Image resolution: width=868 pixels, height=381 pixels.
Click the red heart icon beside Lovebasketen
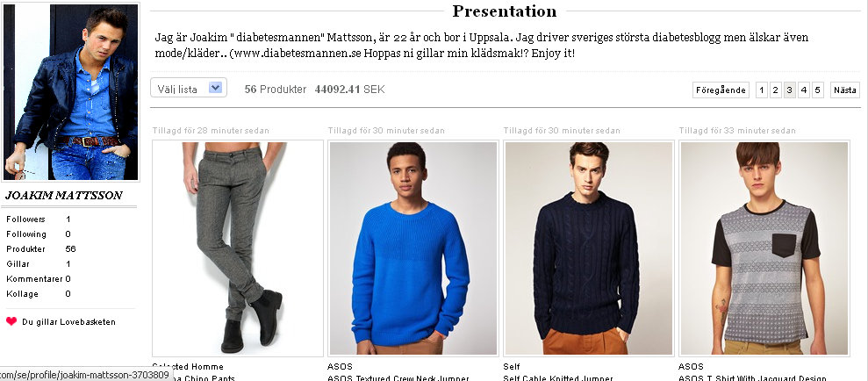pyautogui.click(x=11, y=321)
